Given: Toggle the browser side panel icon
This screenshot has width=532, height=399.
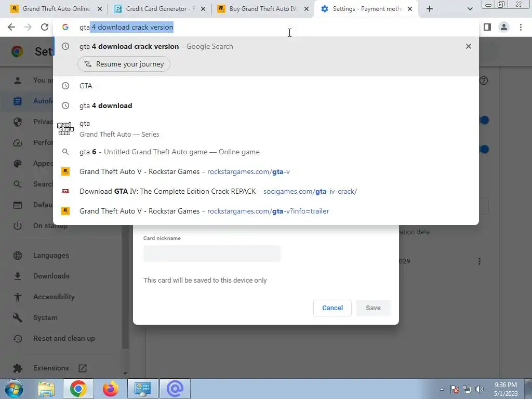Looking at the screenshot, I should (x=487, y=27).
